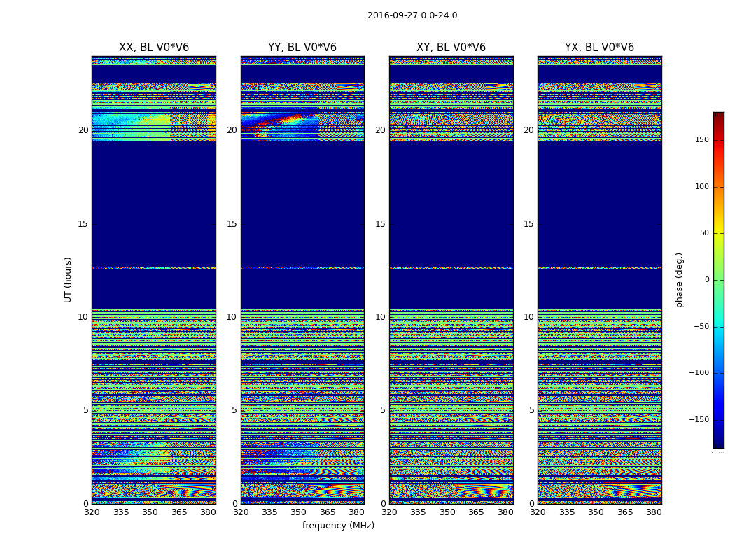Click the "UT (hours)" y-axis label
This screenshot has width=735, height=560.
(68, 279)
